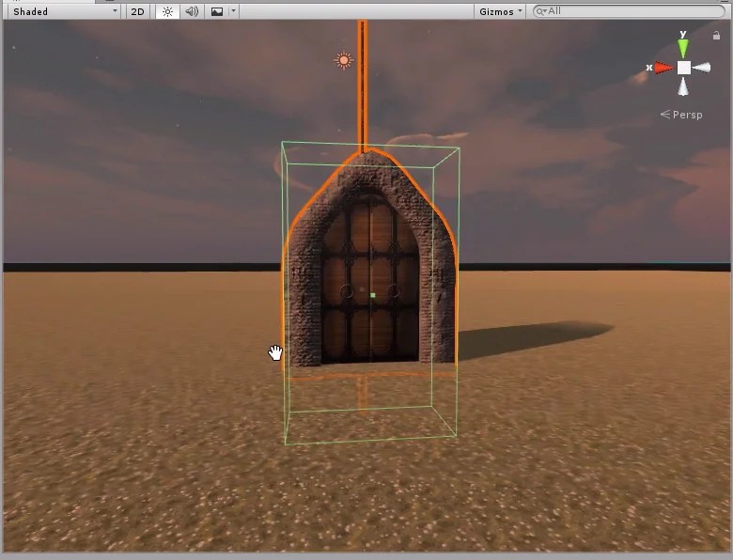Click the gizmo center cube

pyautogui.click(x=683, y=68)
